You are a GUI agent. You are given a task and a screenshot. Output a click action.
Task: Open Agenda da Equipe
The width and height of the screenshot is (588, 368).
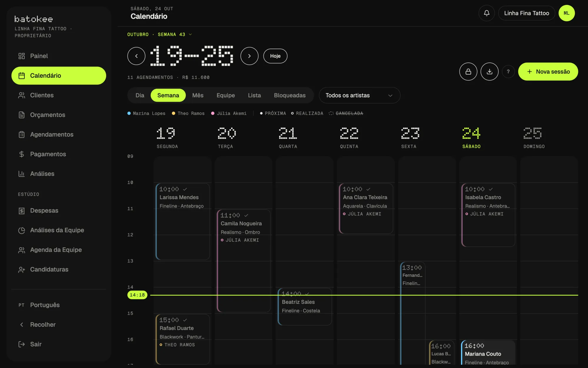[x=59, y=250]
